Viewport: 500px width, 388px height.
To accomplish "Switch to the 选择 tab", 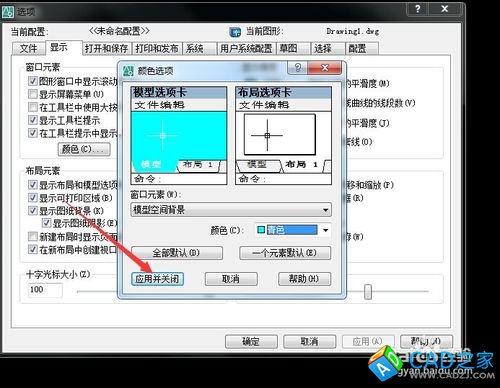I will click(327, 48).
